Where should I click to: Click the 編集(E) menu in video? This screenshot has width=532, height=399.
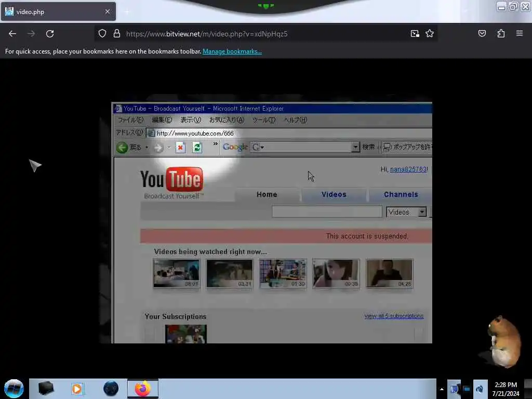point(162,120)
